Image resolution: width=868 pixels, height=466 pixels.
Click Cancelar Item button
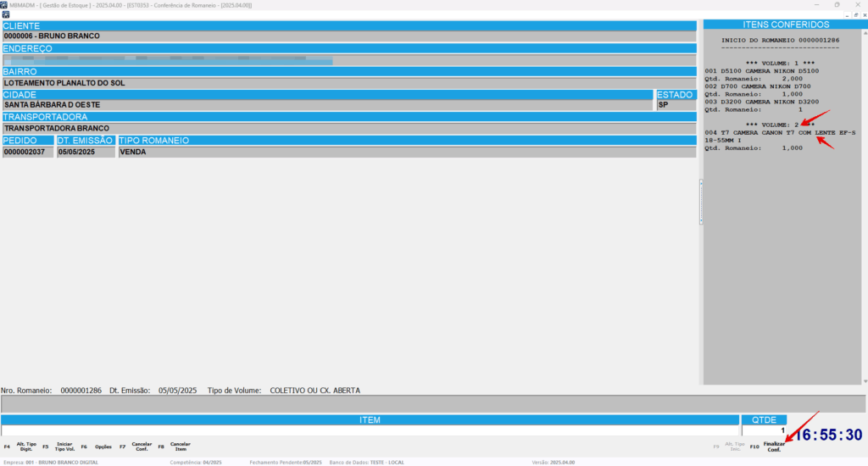click(x=175, y=447)
